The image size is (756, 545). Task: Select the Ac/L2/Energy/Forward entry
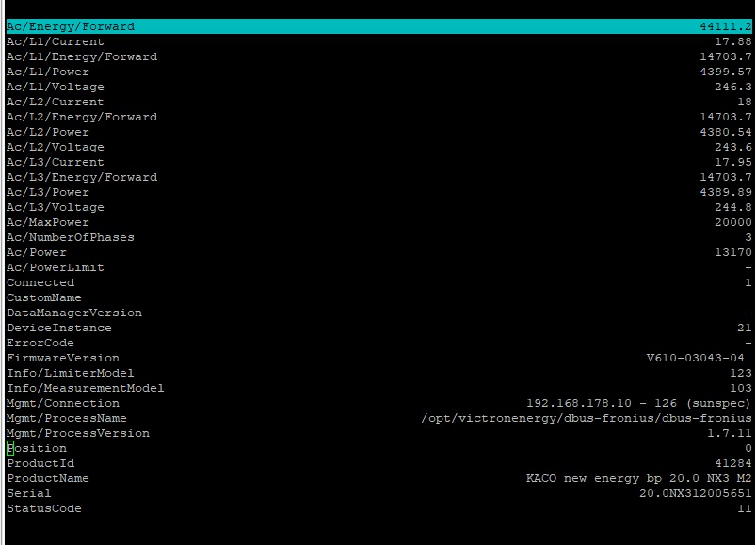pos(378,117)
